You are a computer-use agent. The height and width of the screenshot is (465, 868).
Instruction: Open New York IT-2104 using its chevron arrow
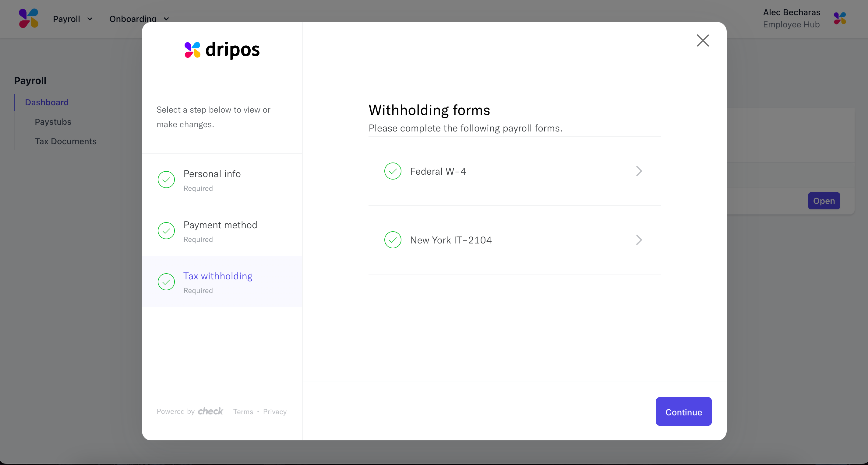(639, 240)
